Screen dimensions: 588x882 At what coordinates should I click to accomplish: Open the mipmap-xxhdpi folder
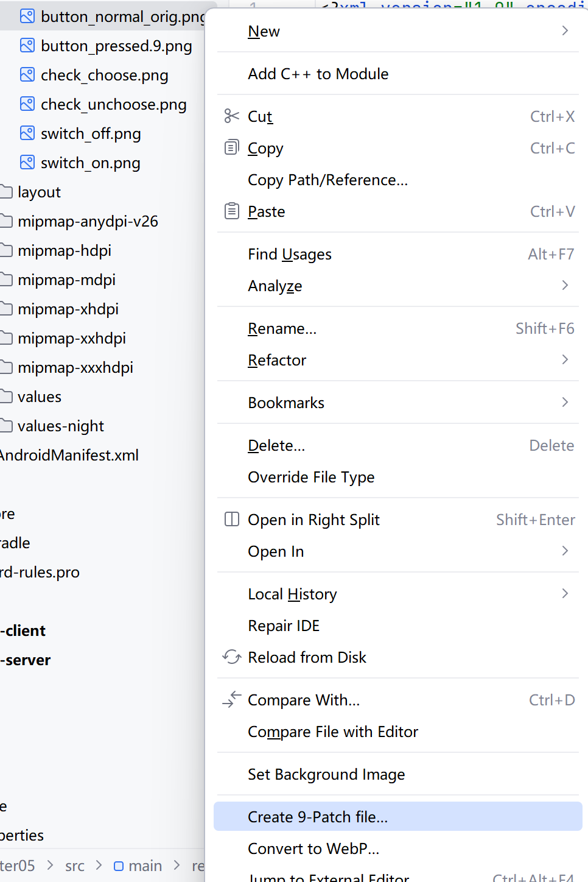point(72,338)
